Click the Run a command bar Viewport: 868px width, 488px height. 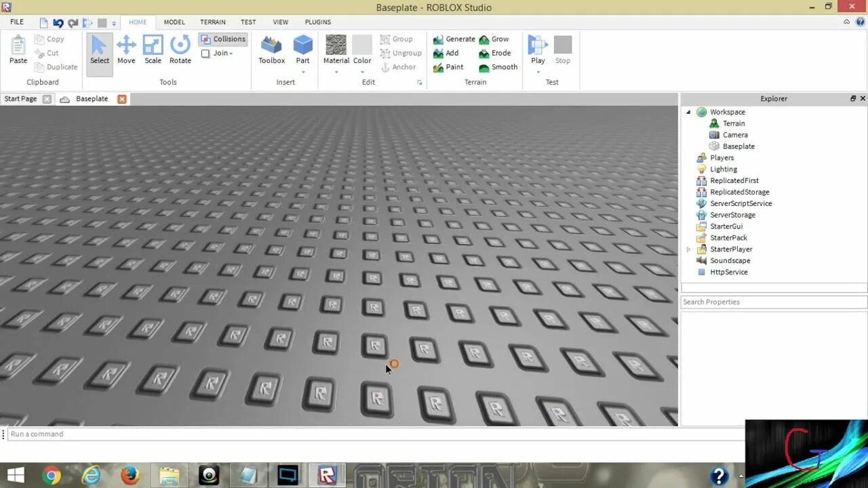coord(376,434)
